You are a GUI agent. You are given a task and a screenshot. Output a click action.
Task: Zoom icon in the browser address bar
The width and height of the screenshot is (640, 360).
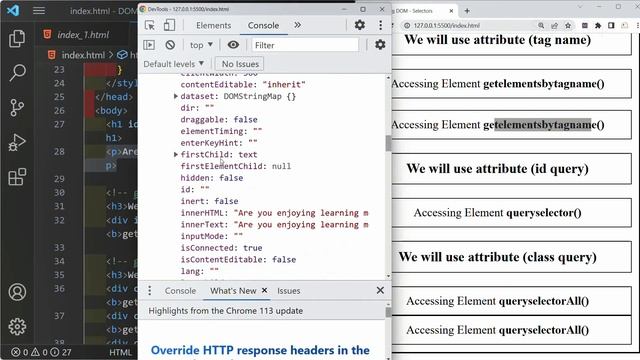tap(541, 25)
